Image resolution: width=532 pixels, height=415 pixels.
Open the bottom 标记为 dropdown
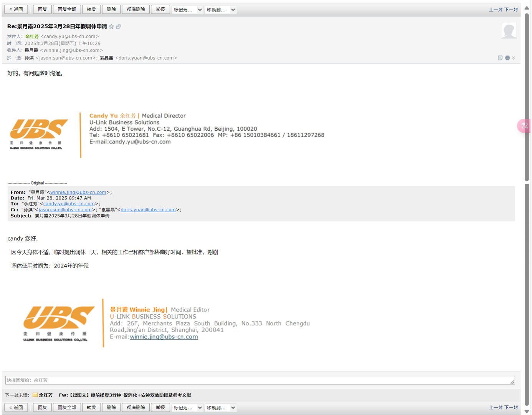[x=188, y=408]
